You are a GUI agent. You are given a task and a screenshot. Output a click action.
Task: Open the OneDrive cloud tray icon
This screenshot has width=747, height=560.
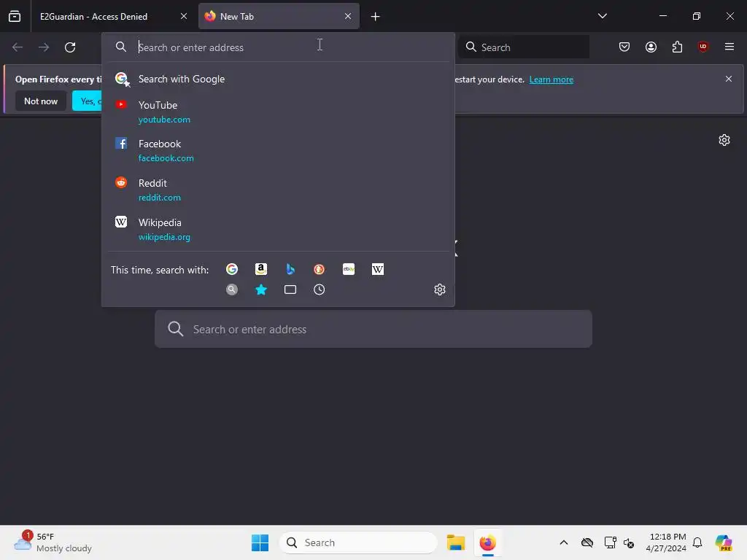587,542
